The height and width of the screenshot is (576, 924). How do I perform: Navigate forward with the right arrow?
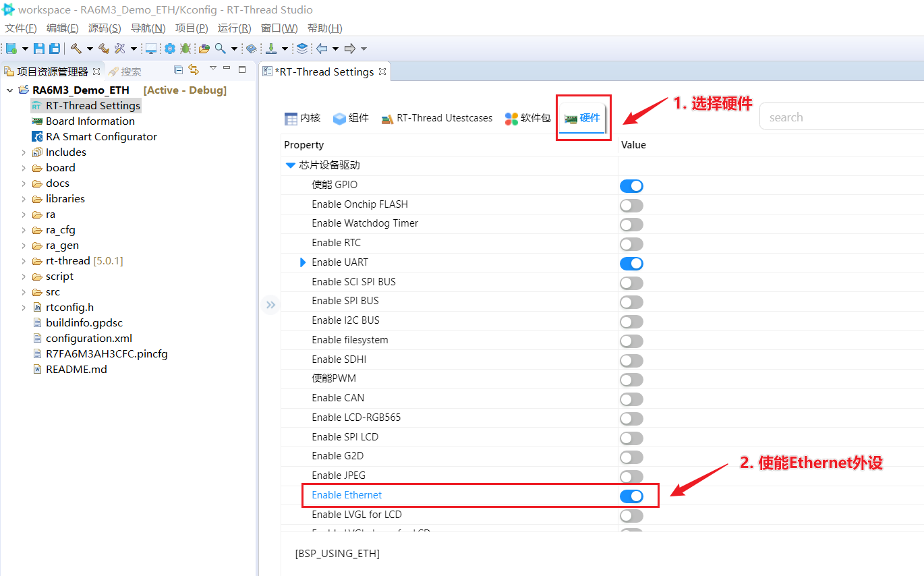click(x=349, y=49)
